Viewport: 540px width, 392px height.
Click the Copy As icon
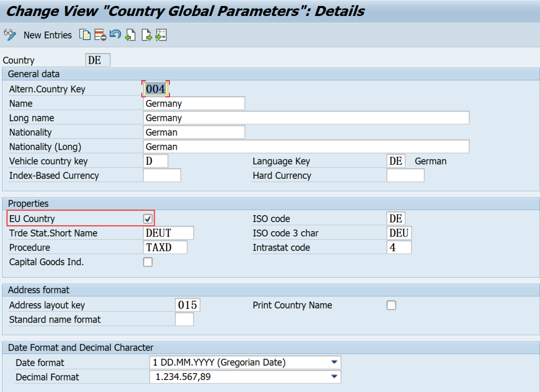click(85, 35)
